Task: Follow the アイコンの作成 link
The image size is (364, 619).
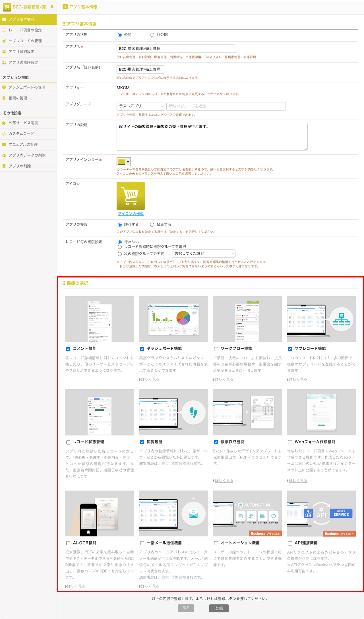Action: tap(131, 214)
